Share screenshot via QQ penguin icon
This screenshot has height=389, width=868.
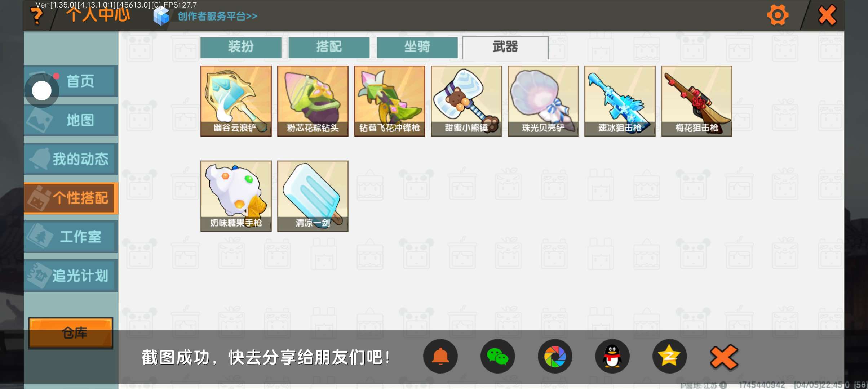pyautogui.click(x=612, y=357)
